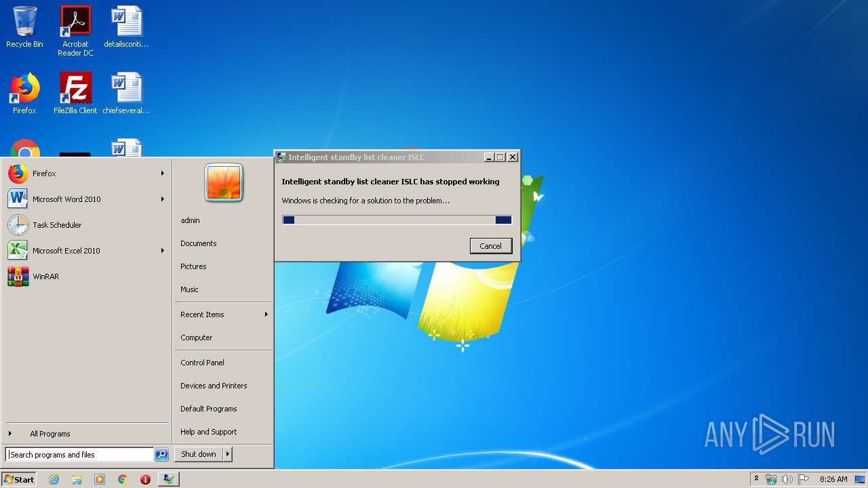Expand the Firefox jump list arrow
The height and width of the screenshot is (488, 868).
click(x=163, y=174)
